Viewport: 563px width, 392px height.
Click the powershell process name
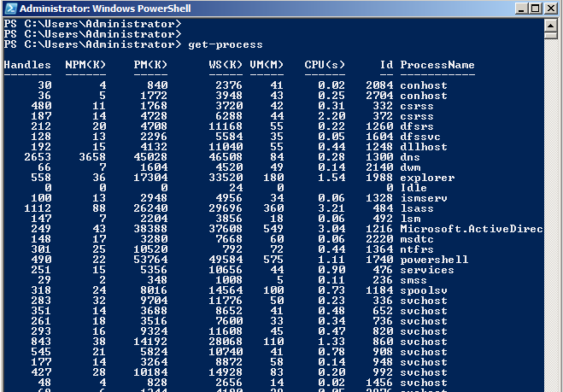(x=435, y=260)
